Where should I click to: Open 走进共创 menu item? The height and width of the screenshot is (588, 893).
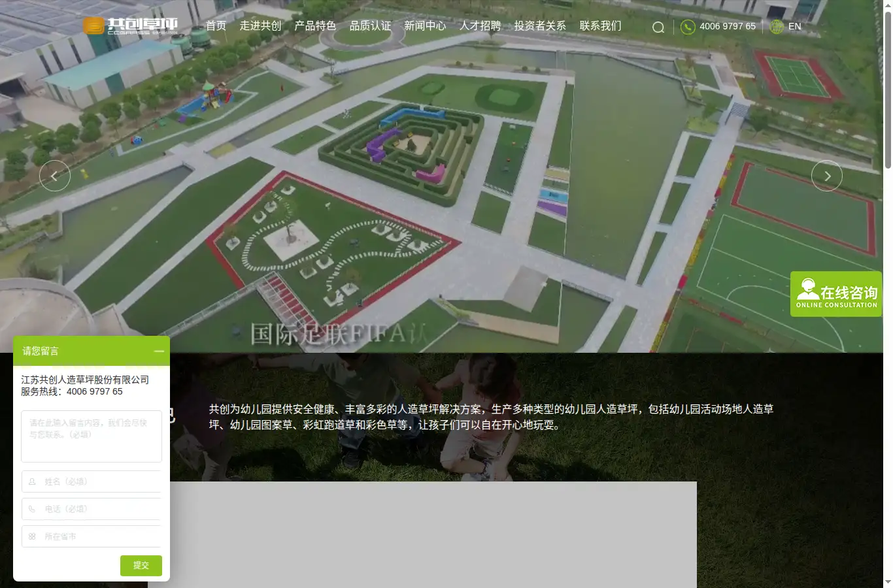click(x=260, y=26)
